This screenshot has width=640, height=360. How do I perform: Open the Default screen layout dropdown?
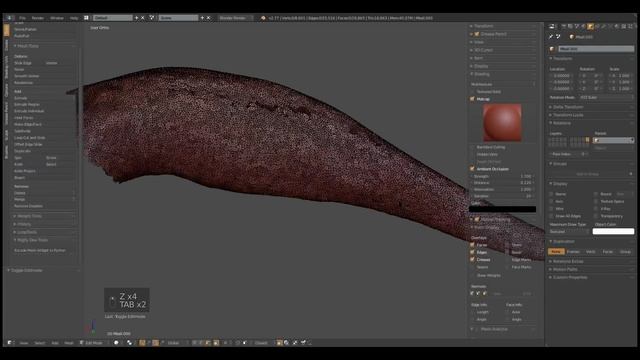(x=112, y=18)
